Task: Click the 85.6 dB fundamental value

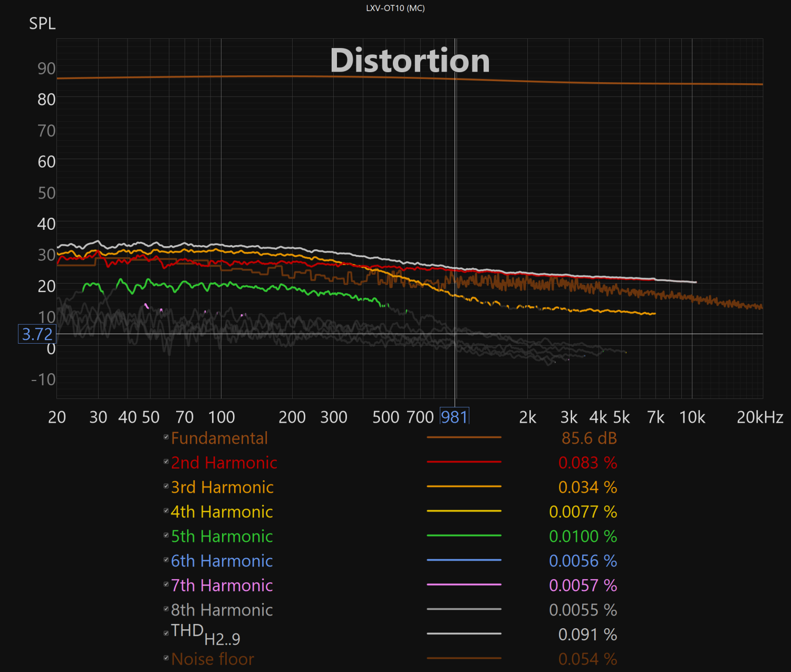Action: 589,439
